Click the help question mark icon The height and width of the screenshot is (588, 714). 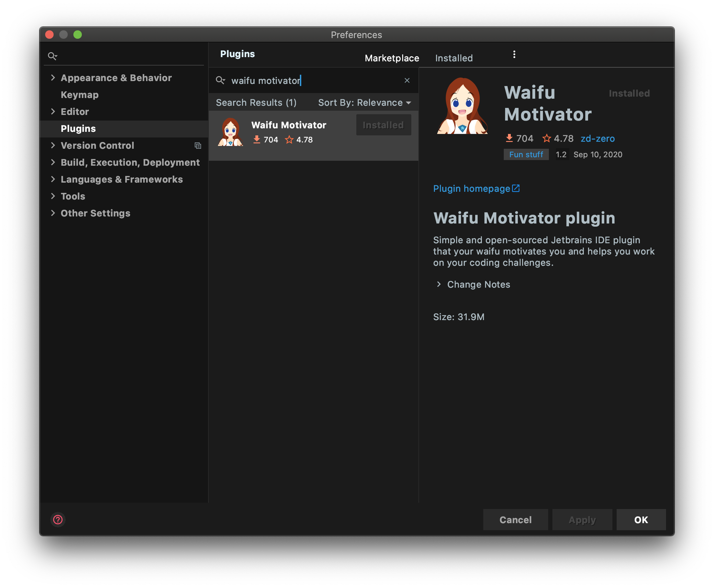58,520
